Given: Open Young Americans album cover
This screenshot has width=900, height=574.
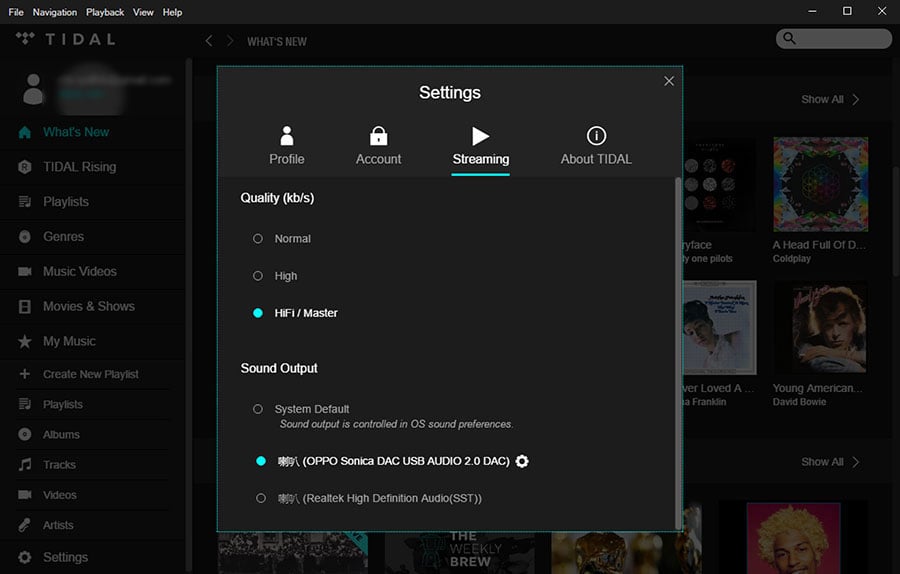Looking at the screenshot, I should (820, 327).
